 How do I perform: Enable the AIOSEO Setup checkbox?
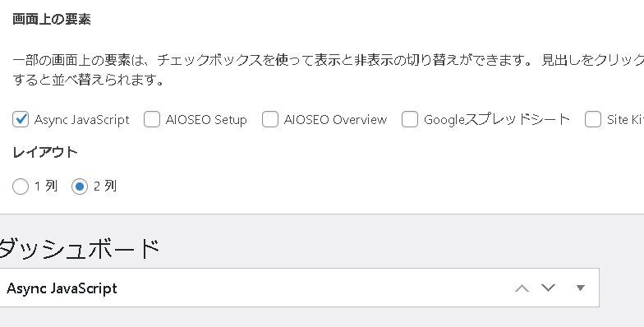click(x=152, y=120)
